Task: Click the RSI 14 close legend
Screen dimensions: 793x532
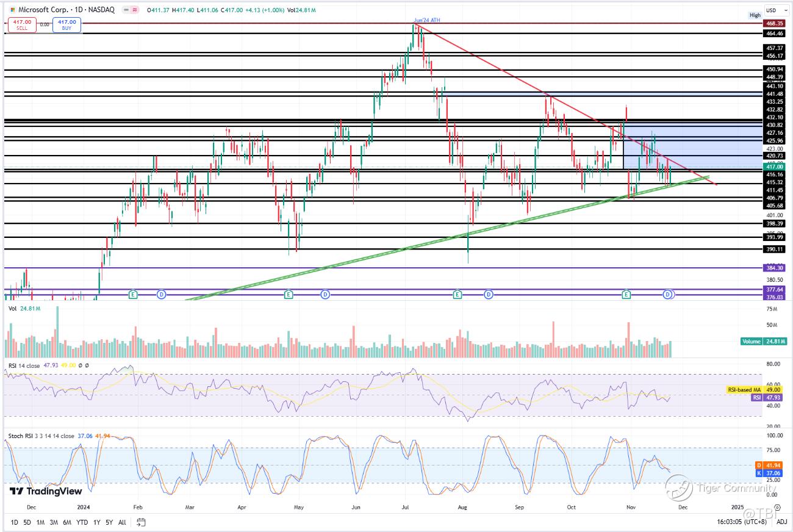Action: pos(24,365)
